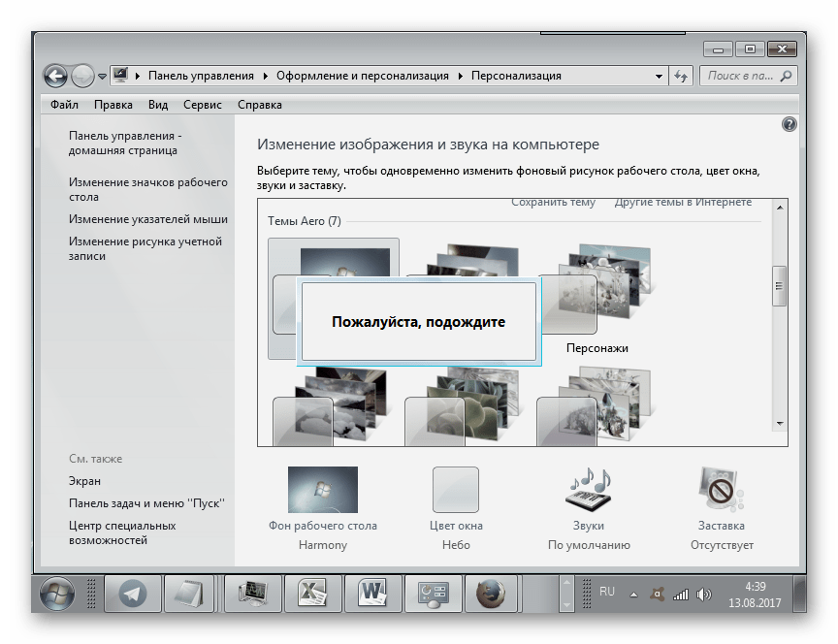Click the magnifier search icon
Image resolution: width=838 pixels, height=644 pixels.
tap(787, 76)
